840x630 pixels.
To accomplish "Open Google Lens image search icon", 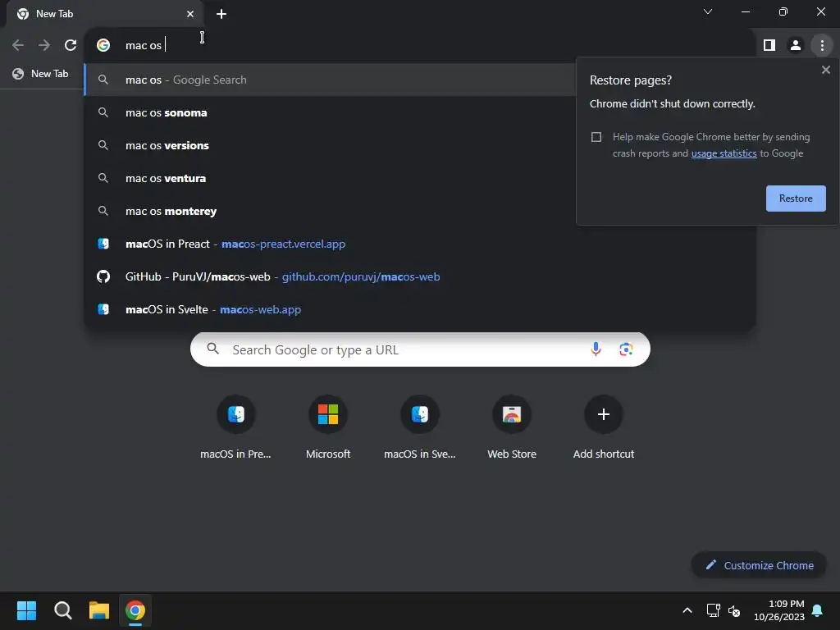I will pyautogui.click(x=626, y=349).
